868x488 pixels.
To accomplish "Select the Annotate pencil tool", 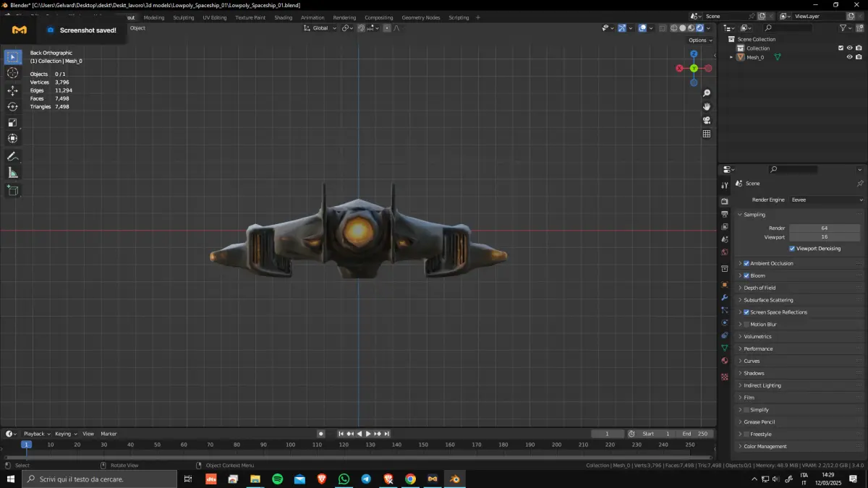I will [x=13, y=156].
